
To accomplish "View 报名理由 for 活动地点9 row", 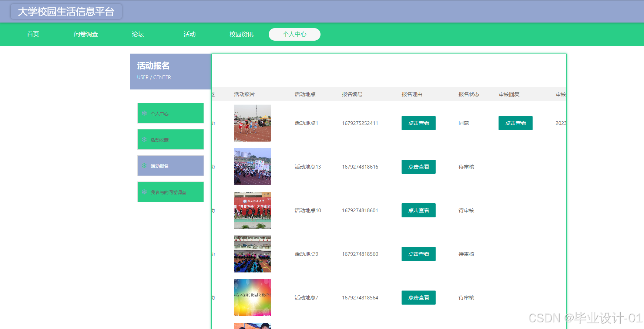I will (x=419, y=254).
